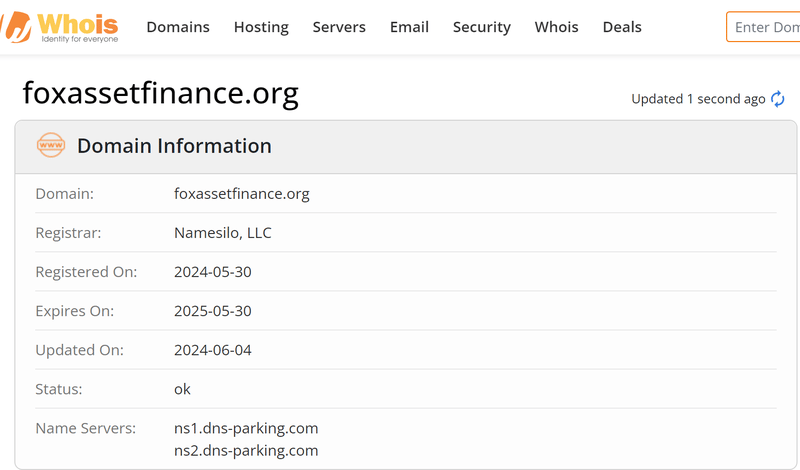Click the Domain Information panel title

coord(174,146)
